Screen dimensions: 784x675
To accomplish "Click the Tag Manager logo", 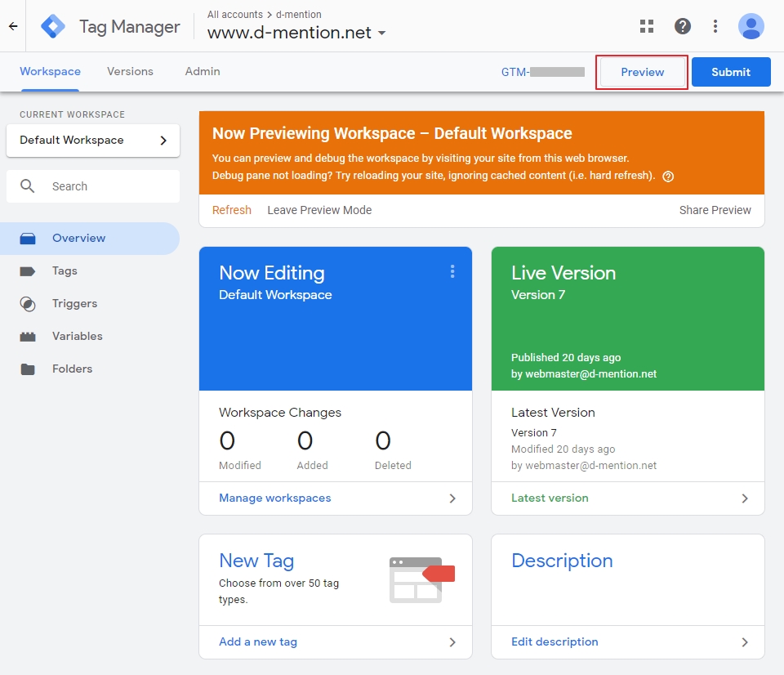I will [x=53, y=26].
